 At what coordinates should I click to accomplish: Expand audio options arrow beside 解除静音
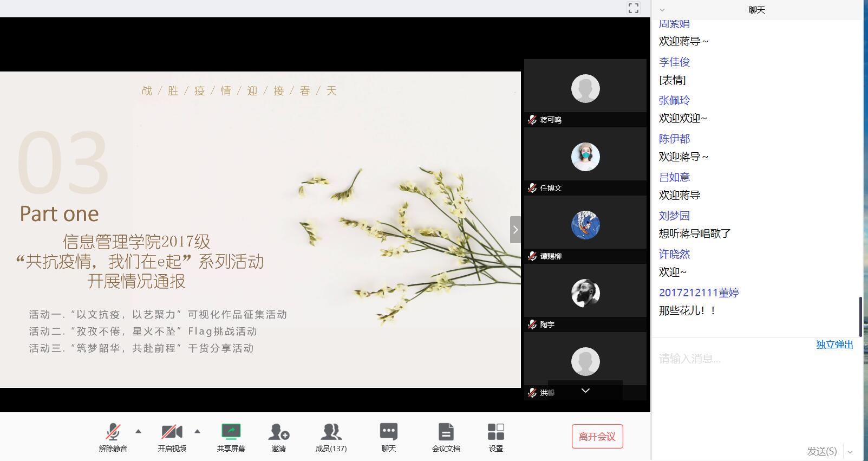(138, 432)
